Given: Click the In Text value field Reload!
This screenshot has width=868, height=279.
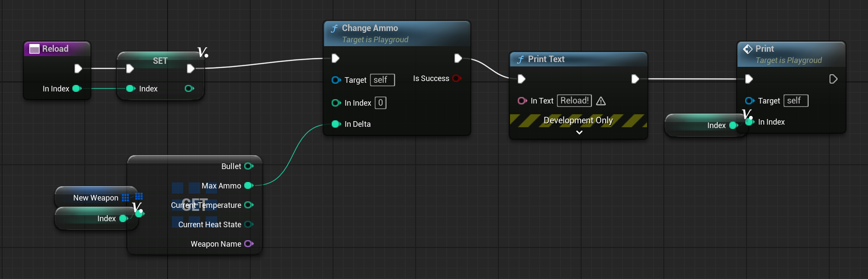Looking at the screenshot, I should tap(574, 100).
